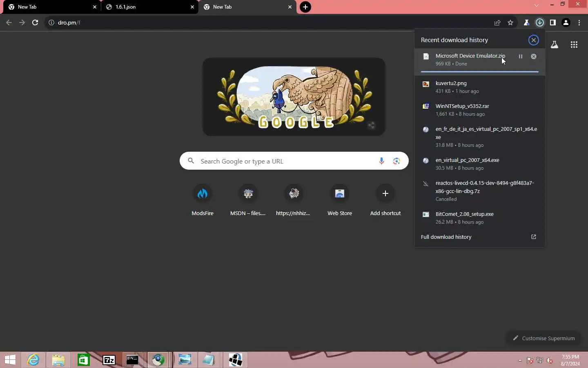Image resolution: width=588 pixels, height=368 pixels.
Task: Open the ModsFire shortcut
Action: [x=203, y=200]
